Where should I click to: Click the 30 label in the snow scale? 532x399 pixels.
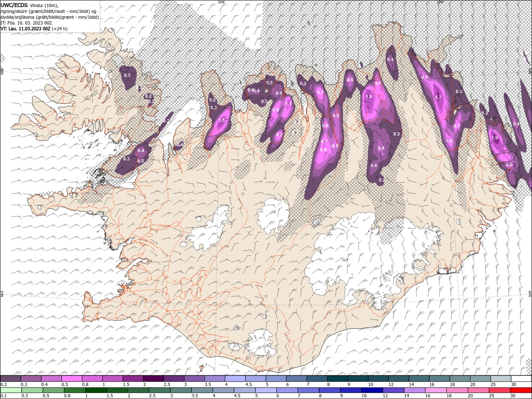pyautogui.click(x=514, y=384)
